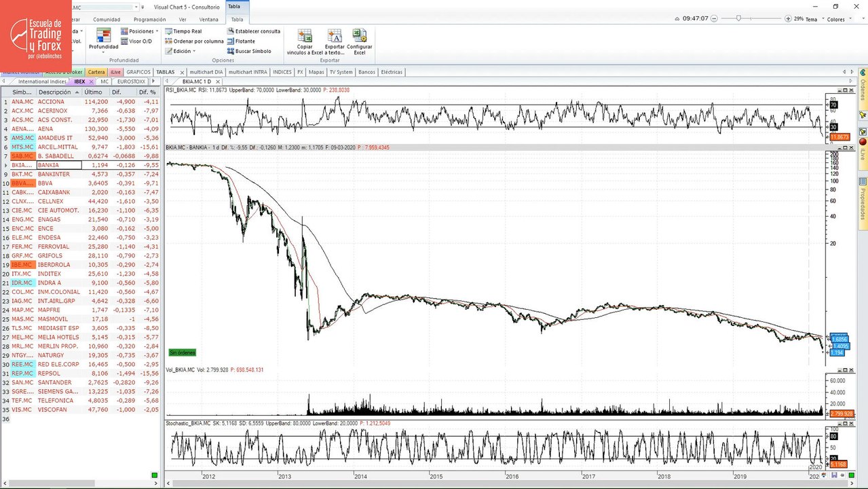The width and height of the screenshot is (868, 489).
Task: Select REP.MC REPSOL row
Action: click(x=80, y=374)
